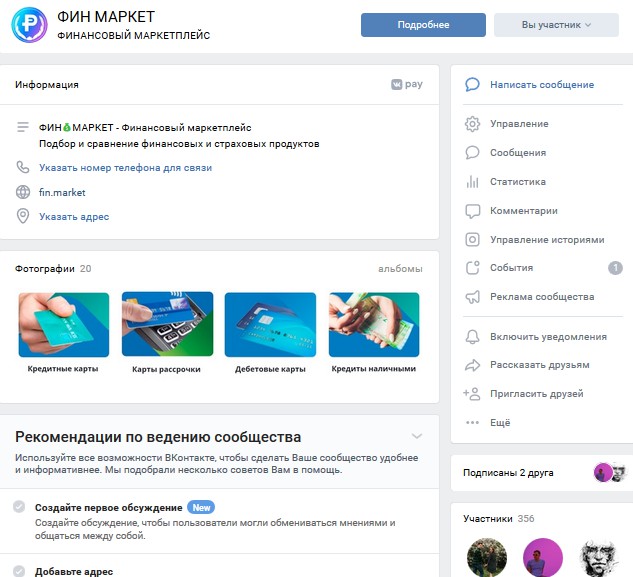The image size is (633, 577).
Task: Open Комментарии in the side menu
Action: tap(524, 211)
